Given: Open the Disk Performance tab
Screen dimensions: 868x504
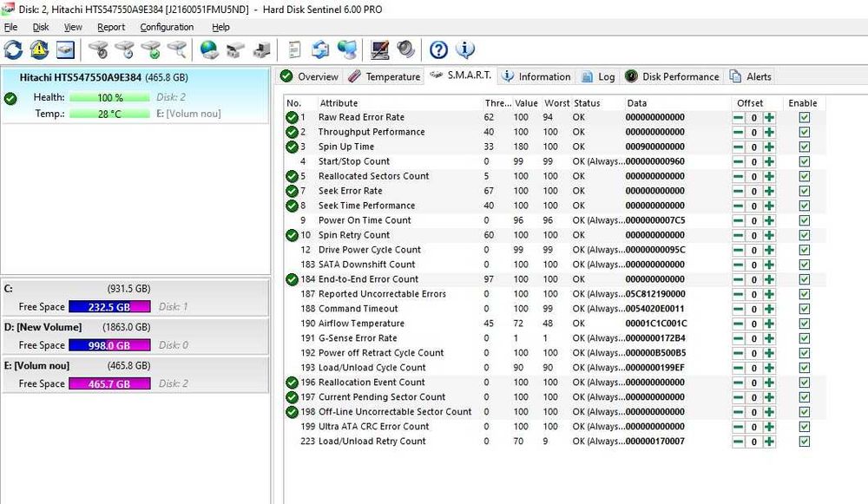Looking at the screenshot, I should 672,76.
